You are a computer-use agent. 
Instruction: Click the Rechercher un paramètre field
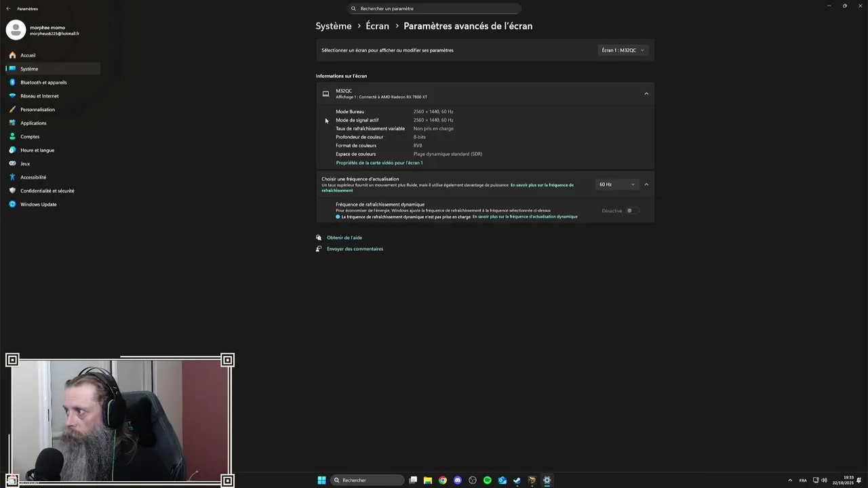tap(434, 8)
